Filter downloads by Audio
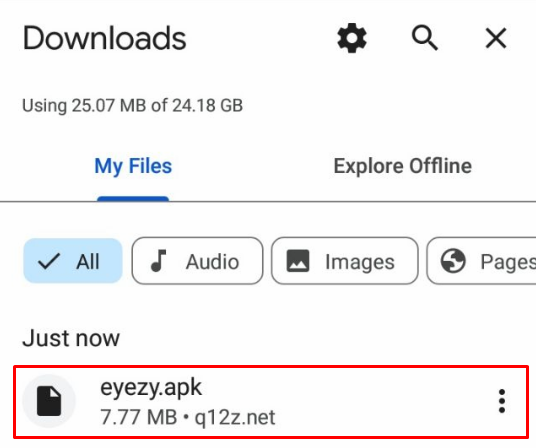 click(197, 261)
